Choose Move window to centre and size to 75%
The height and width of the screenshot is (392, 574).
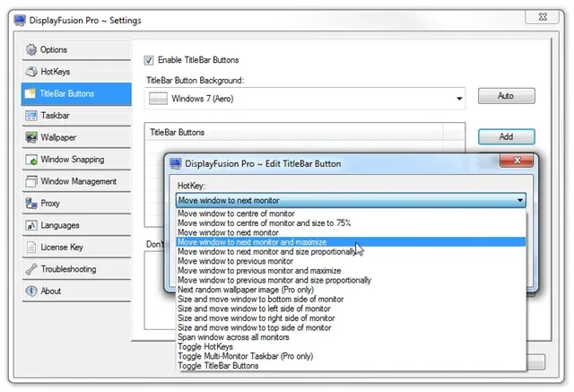[x=351, y=222]
